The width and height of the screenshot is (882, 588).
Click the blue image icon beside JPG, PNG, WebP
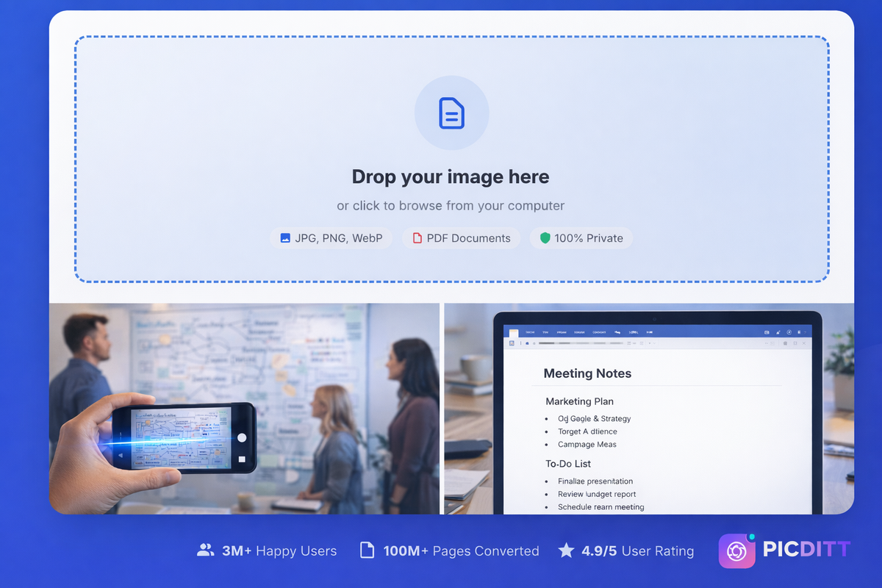[x=285, y=238]
